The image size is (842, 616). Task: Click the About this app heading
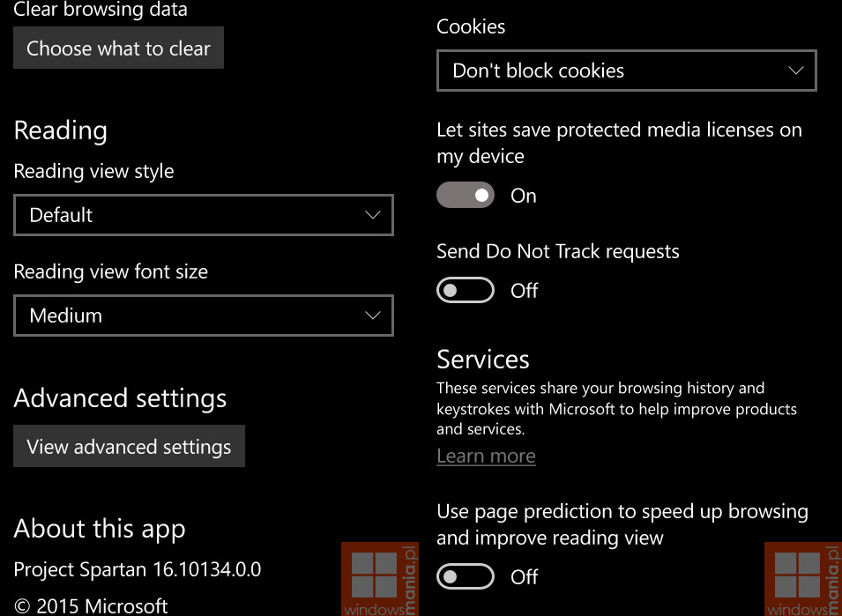click(100, 529)
